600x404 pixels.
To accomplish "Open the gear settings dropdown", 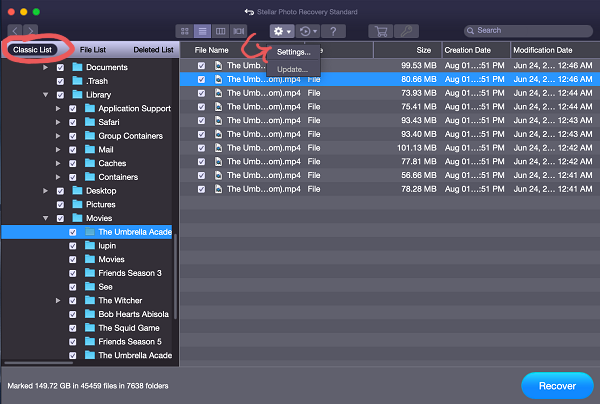I will (282, 31).
